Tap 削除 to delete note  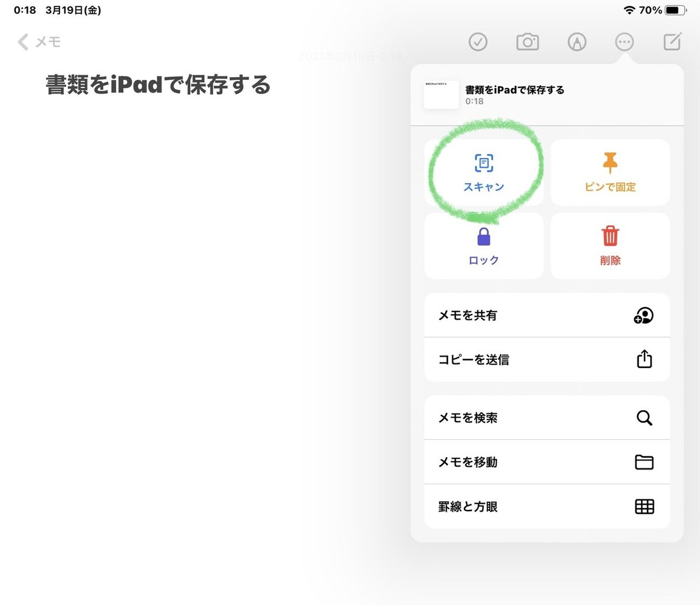pyautogui.click(x=610, y=246)
